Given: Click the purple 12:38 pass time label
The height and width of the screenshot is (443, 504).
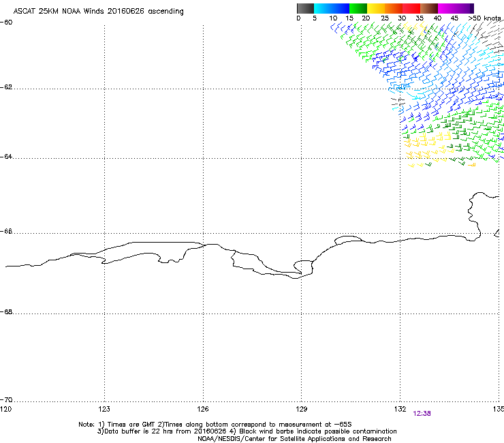Looking at the screenshot, I should (x=422, y=414).
